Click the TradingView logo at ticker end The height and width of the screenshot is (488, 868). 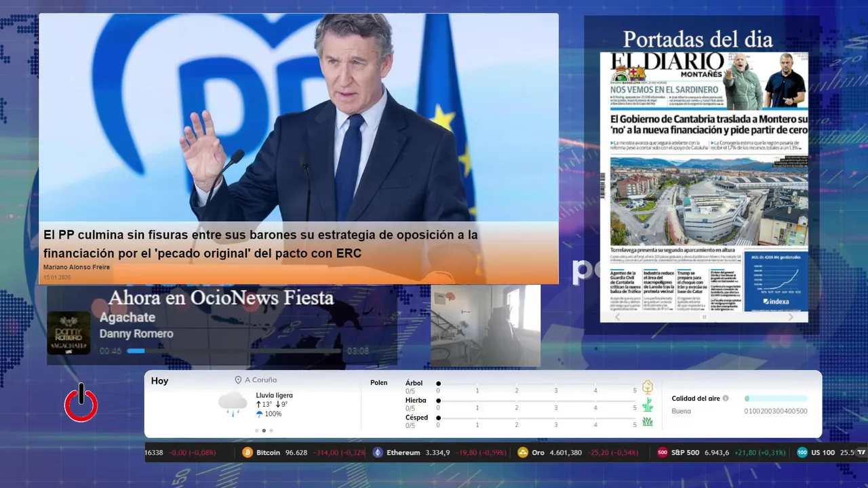click(x=861, y=452)
